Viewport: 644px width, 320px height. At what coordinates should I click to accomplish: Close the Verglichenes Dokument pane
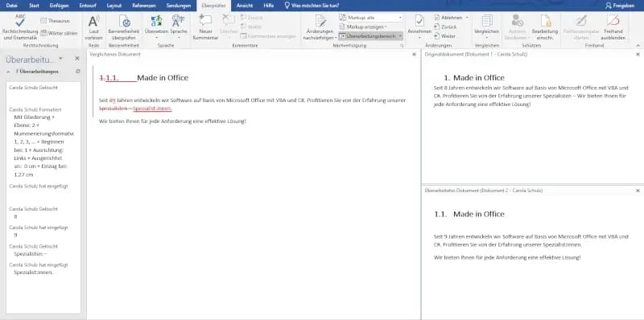(x=414, y=54)
